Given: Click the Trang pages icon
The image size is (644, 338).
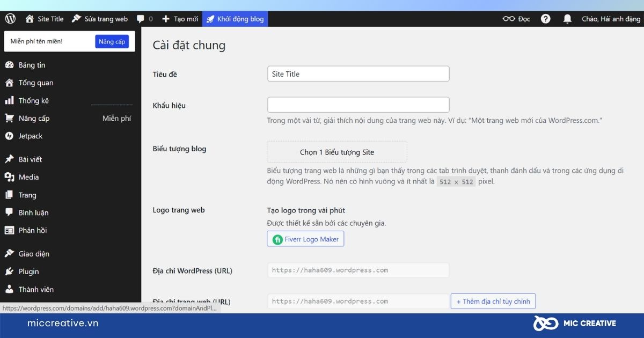Looking at the screenshot, I should (9, 195).
